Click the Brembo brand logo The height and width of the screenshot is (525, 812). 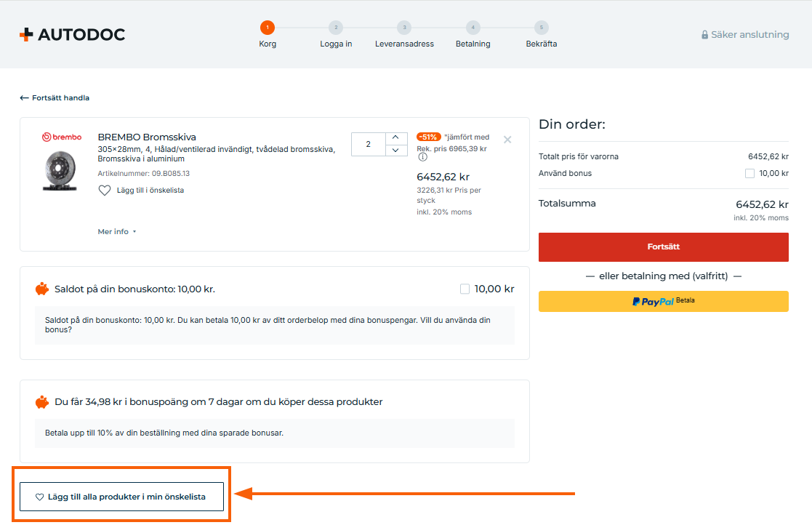pyautogui.click(x=62, y=137)
